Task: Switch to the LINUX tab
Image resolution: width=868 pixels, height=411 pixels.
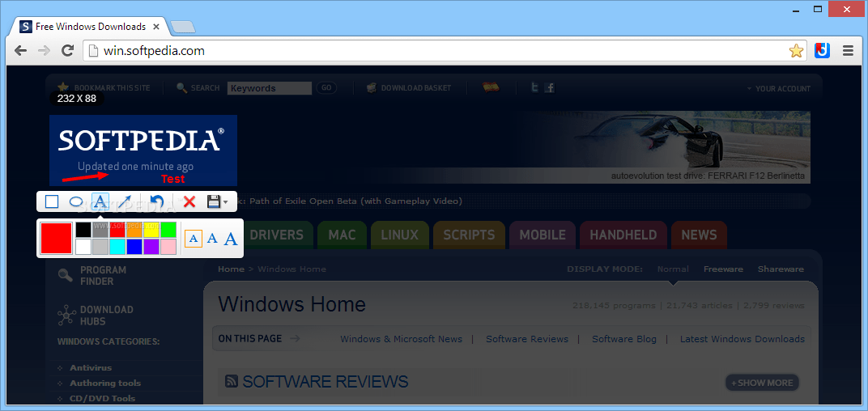Action: tap(400, 235)
